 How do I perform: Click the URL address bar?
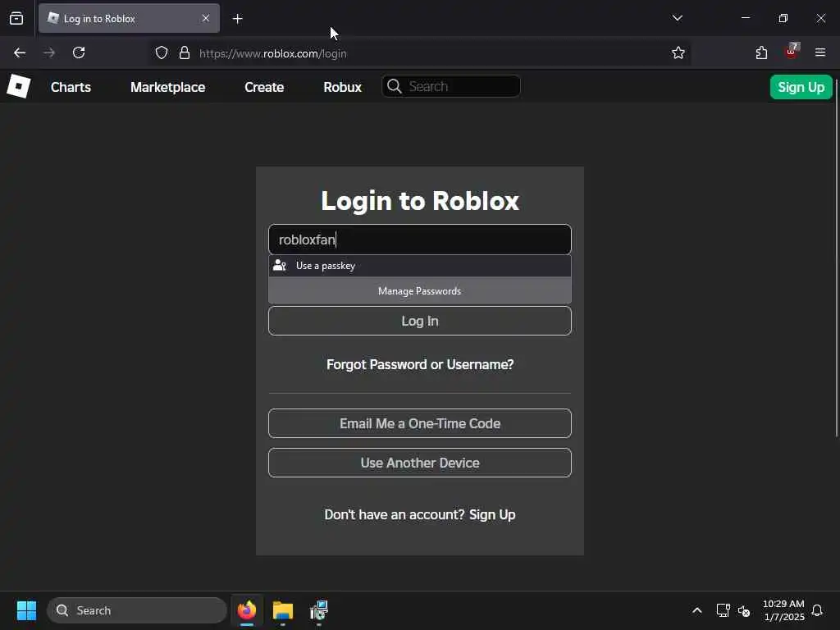point(419,53)
